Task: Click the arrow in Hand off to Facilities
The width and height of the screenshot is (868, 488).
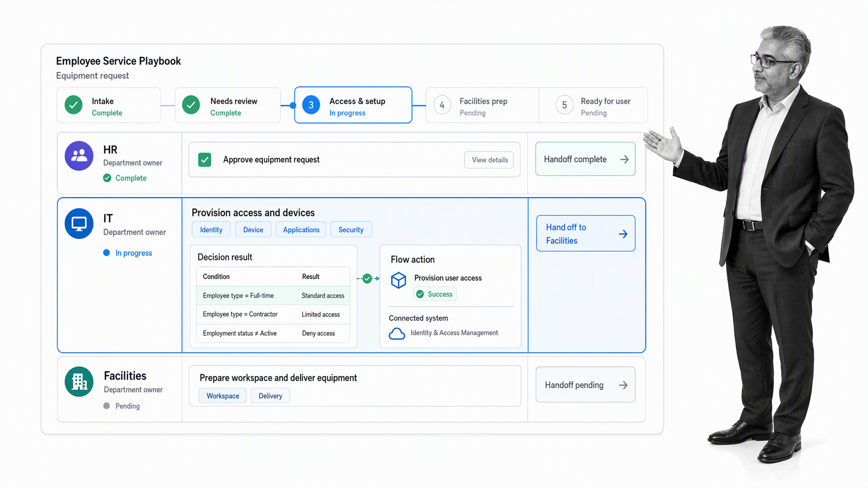Action: (623, 234)
